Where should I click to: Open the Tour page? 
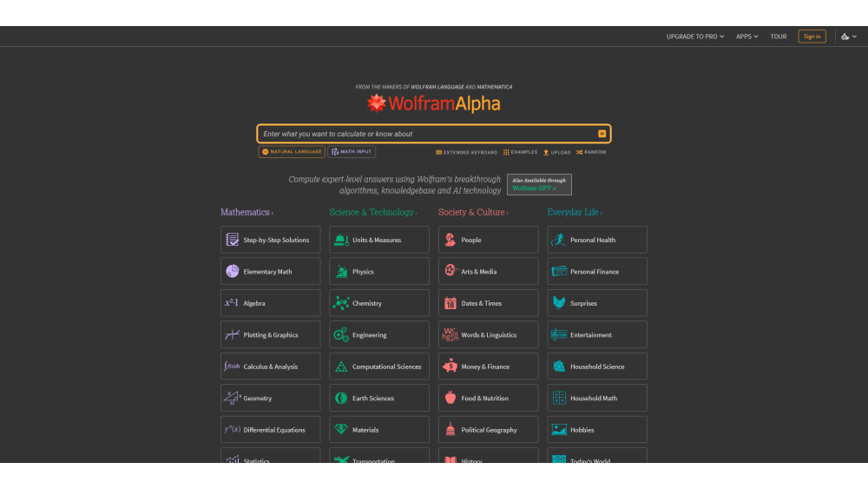tap(779, 36)
